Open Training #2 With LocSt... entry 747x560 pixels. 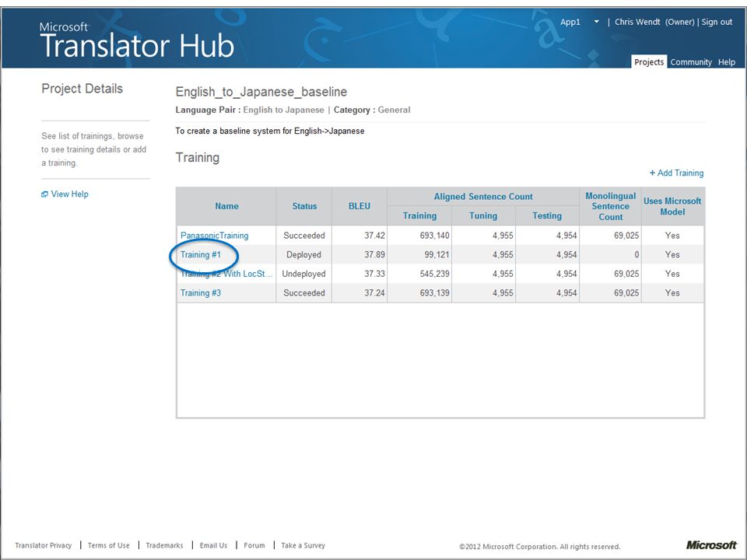(226, 274)
